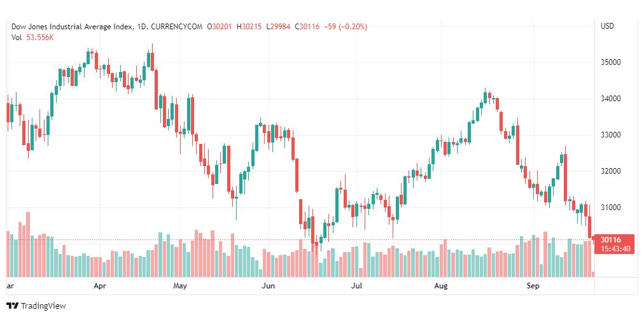Click the Sep marker on time axis
The image size is (644, 317).
pyautogui.click(x=533, y=285)
